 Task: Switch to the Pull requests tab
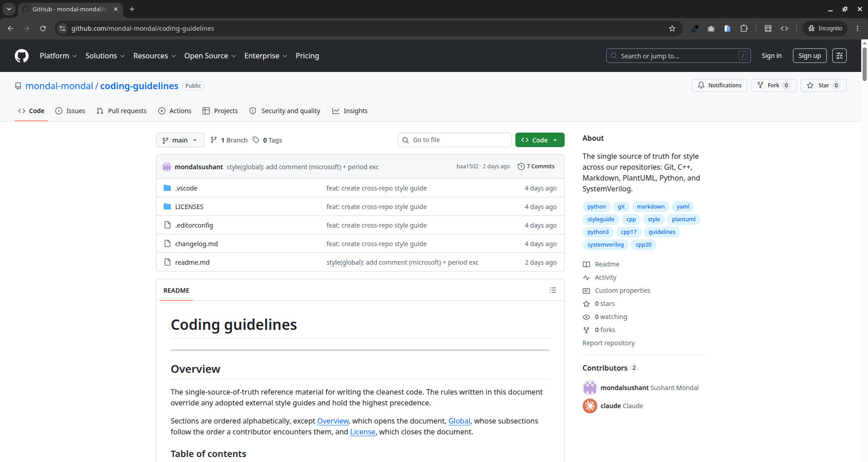point(122,111)
